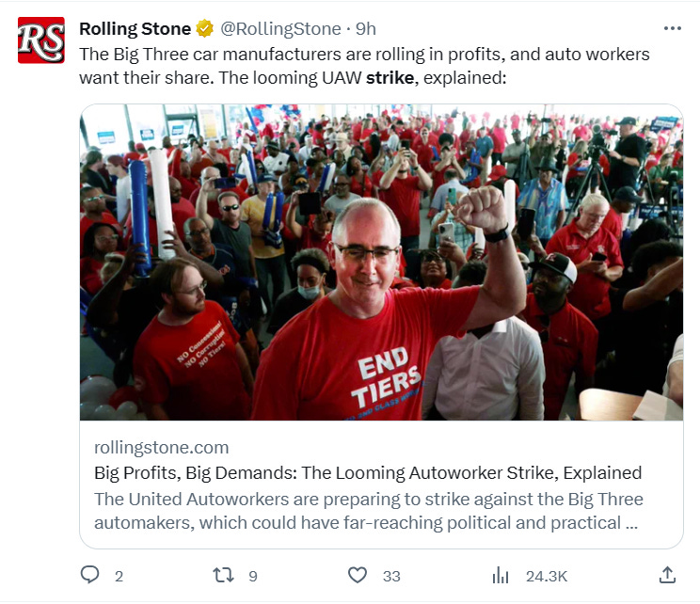Image resolution: width=700 pixels, height=604 pixels.
Task: Click the 9h timestamp
Action: coord(366,29)
